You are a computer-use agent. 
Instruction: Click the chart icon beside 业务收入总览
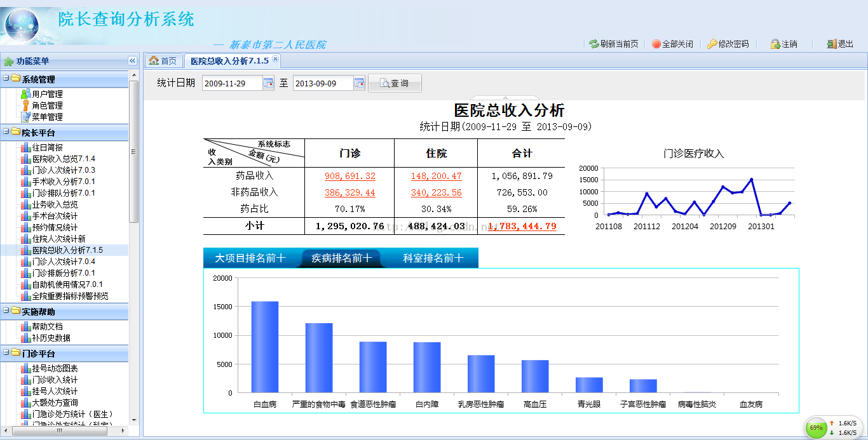25,204
